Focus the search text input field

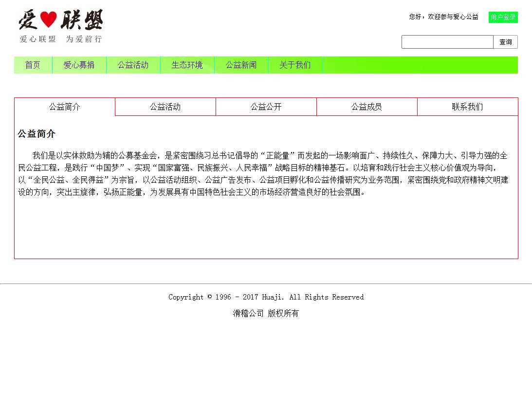coord(447,42)
